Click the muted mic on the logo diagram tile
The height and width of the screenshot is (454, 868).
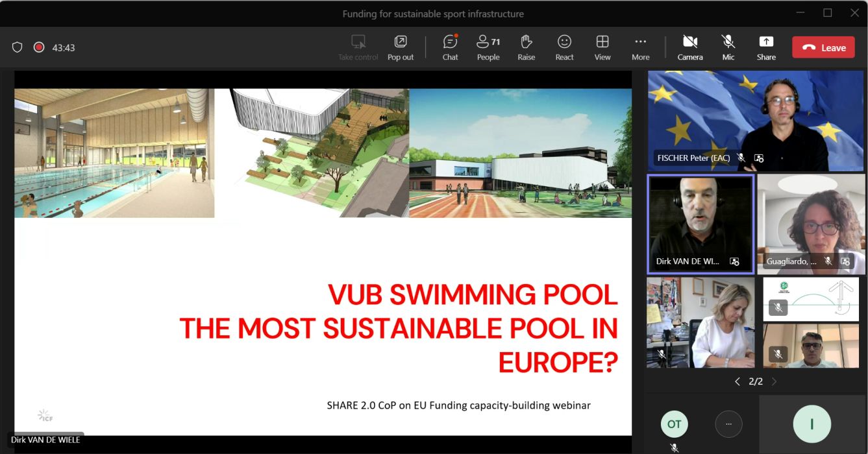tap(778, 307)
